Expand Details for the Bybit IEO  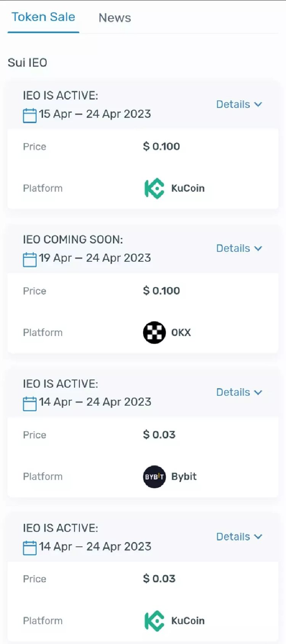239,392
